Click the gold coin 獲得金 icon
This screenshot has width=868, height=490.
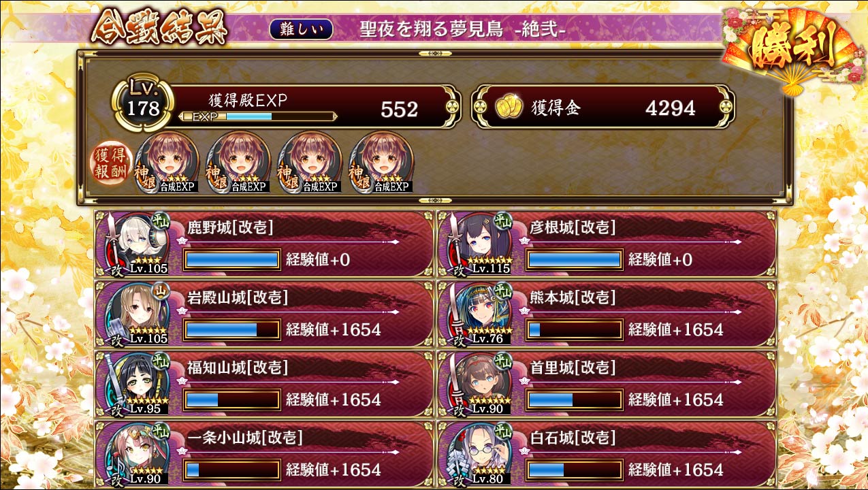509,107
